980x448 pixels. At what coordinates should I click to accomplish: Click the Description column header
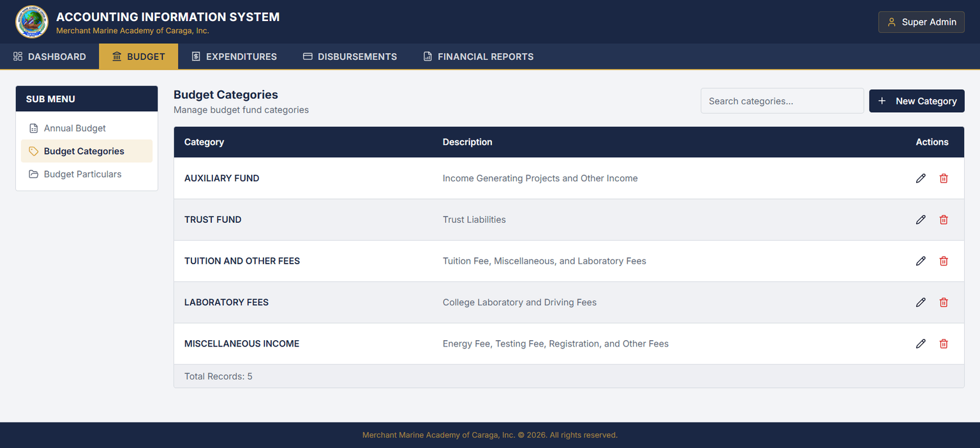coord(468,142)
